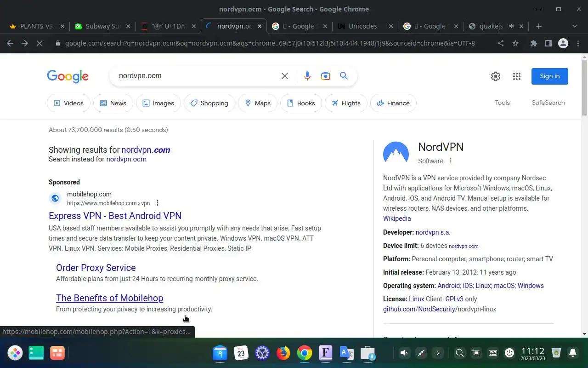Open The Benefits of Mobilehop link

pyautogui.click(x=109, y=298)
